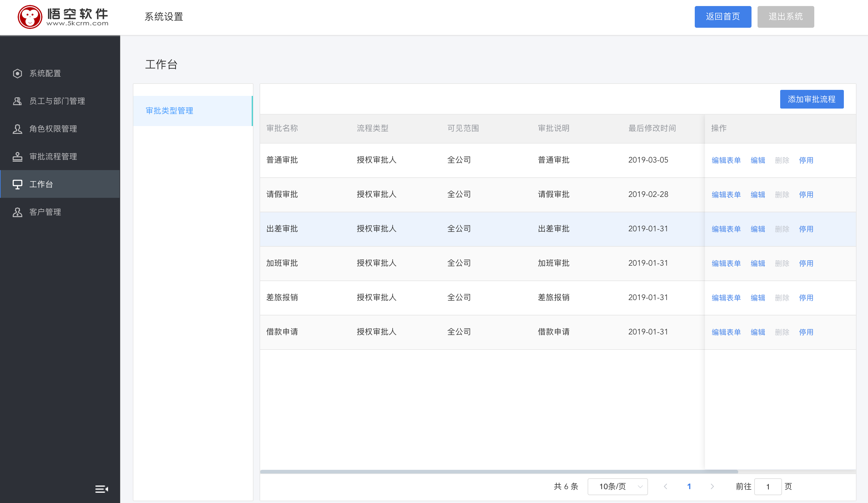Click the horizontal table scrollbar

pyautogui.click(x=499, y=472)
